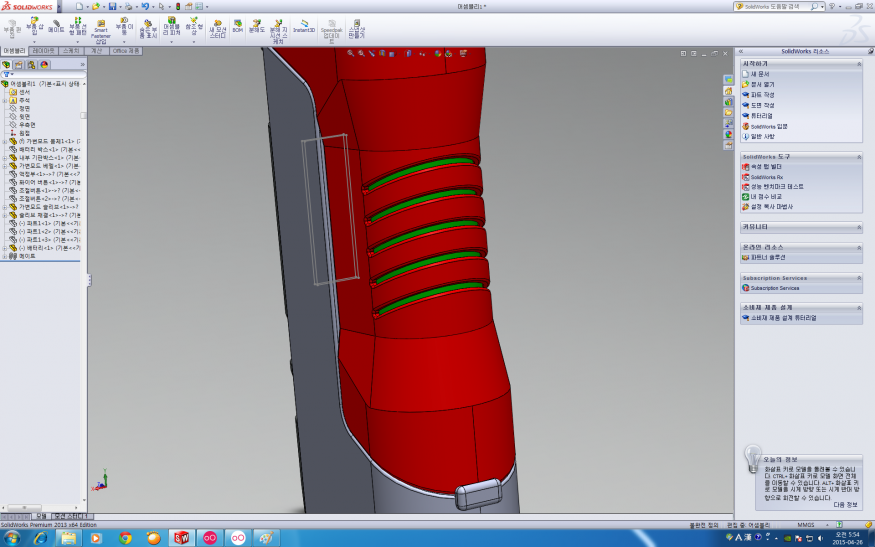Viewport: 875px width, 547px height.
Task: Click the Rebuild traffic light icon
Action: (178, 6)
